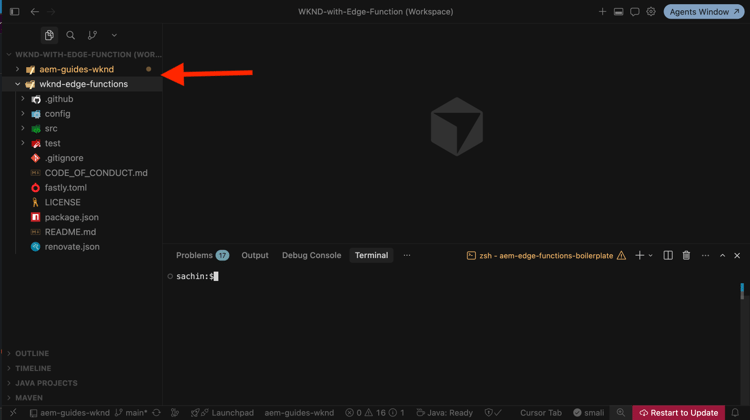Click the terminal scrollbar
750x420 pixels.
pos(742,291)
